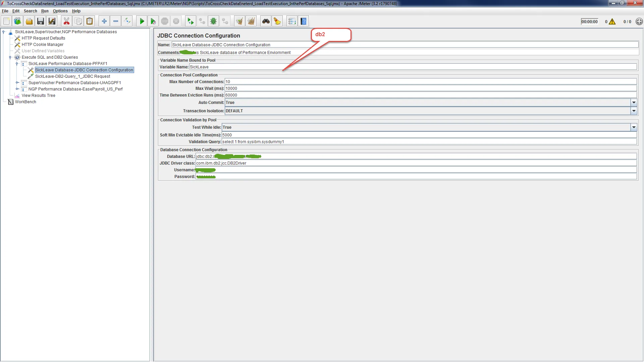Viewport: 644px width, 362px height.
Task: Open the Test While Idle dropdown
Action: 634,127
